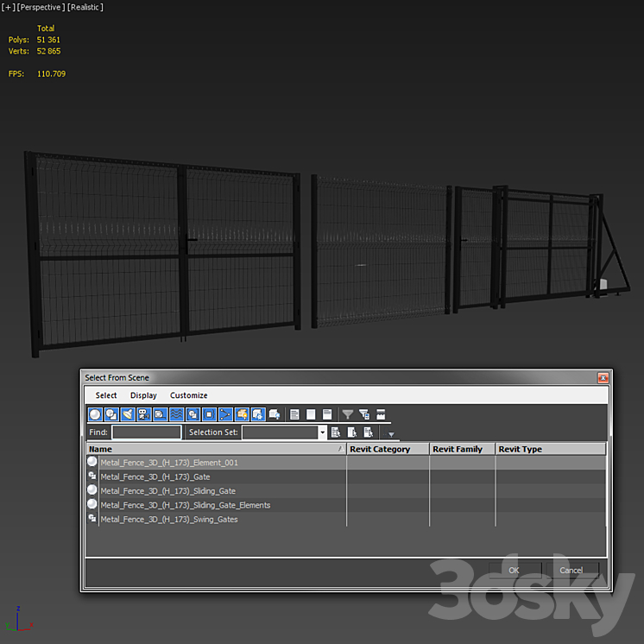
Task: Toggle Display Cameras filter icon
Action: coord(144,414)
